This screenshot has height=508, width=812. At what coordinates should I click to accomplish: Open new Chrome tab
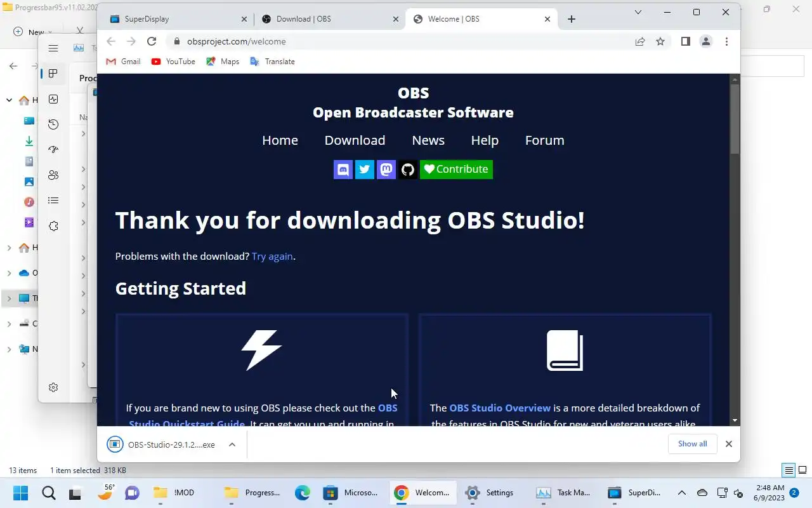tap(572, 19)
